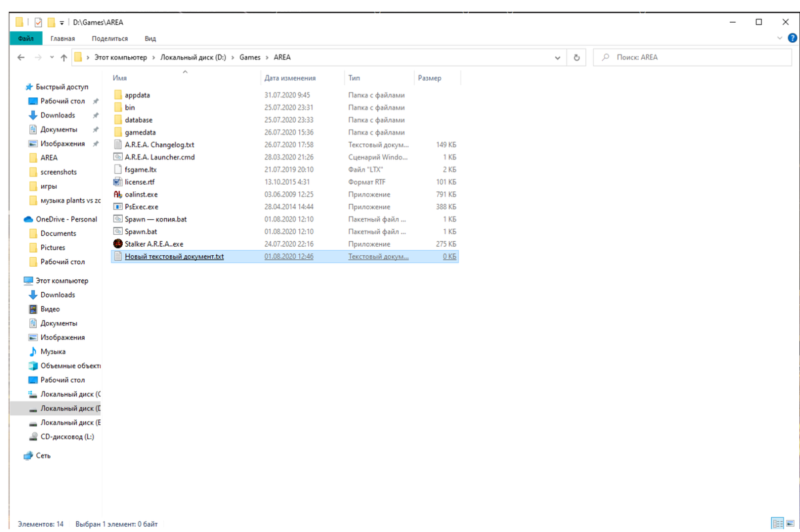Click Локальный диск (D:) in the breadcrumb
The width and height of the screenshot is (800, 532).
point(193,57)
